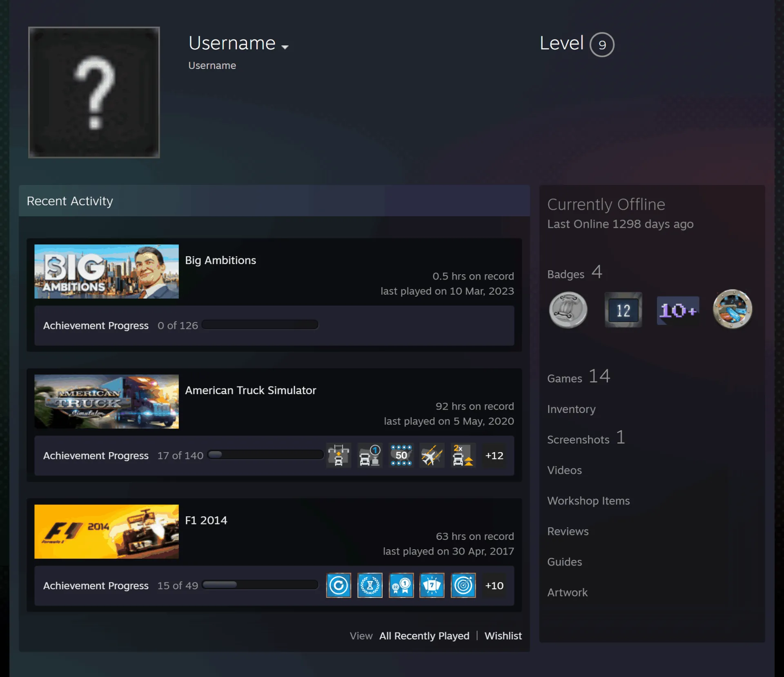Click the profile avatar question mark image

point(94,92)
